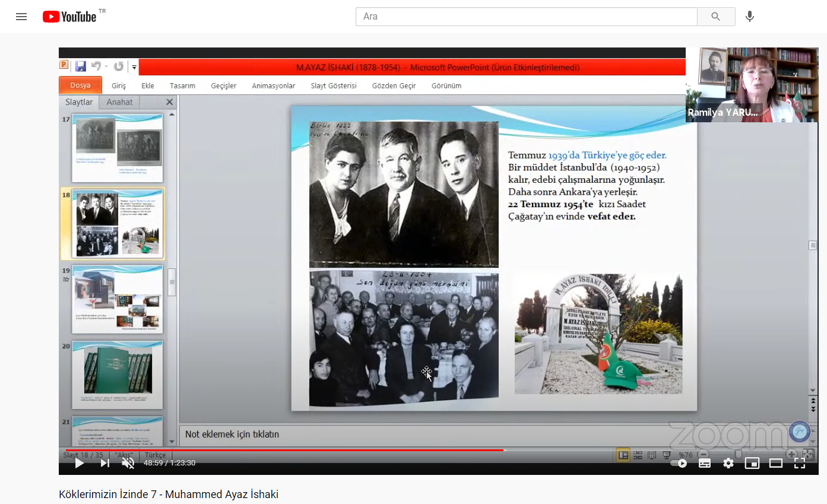The image size is (827, 504).
Task: Go to next slide double-arrow button
Action: click(x=813, y=409)
